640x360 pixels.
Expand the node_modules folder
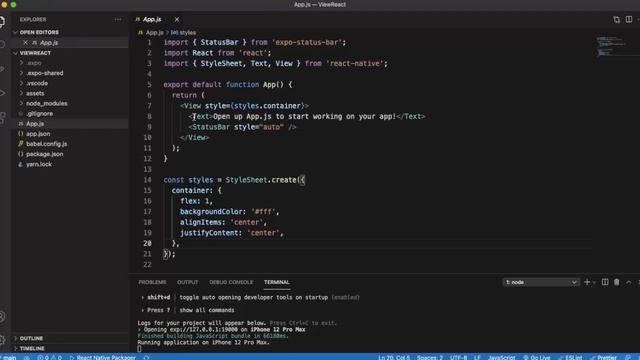tap(47, 104)
